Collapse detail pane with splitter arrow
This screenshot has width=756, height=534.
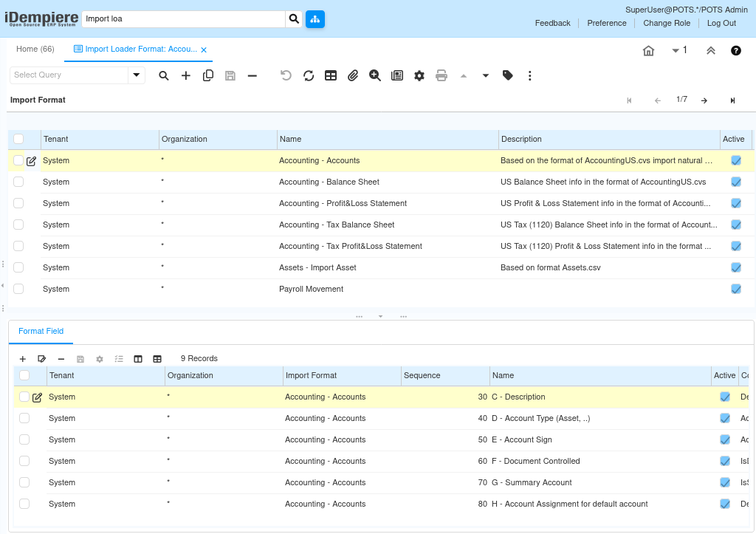pyautogui.click(x=380, y=316)
